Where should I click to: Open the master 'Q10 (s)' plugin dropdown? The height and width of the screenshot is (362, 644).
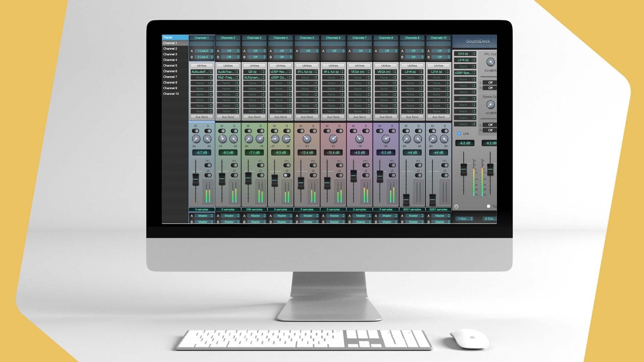tap(465, 54)
